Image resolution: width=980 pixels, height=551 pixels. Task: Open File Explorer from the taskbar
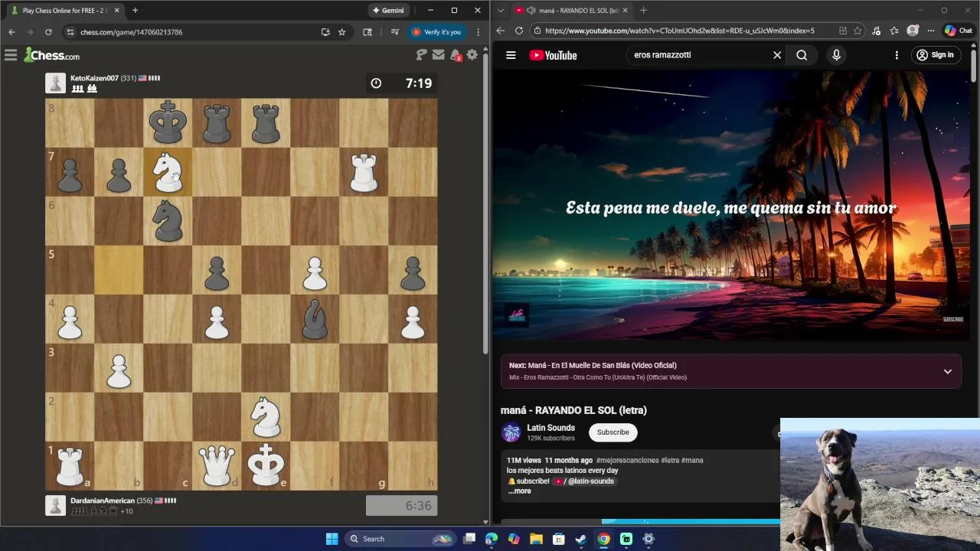[x=536, y=539]
